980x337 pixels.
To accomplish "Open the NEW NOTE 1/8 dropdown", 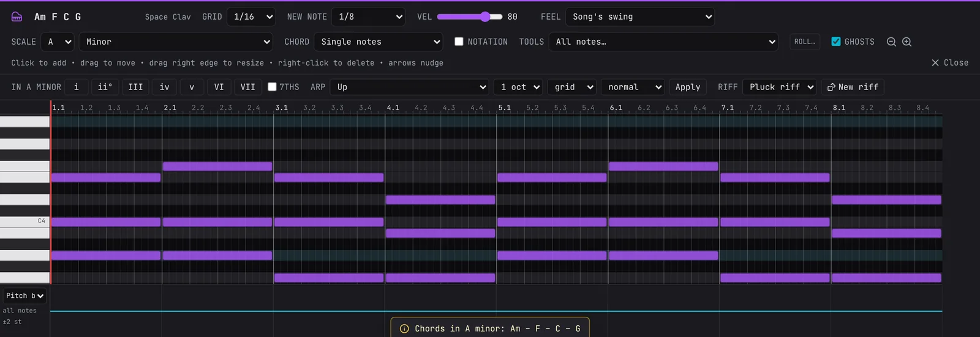I will (x=368, y=17).
